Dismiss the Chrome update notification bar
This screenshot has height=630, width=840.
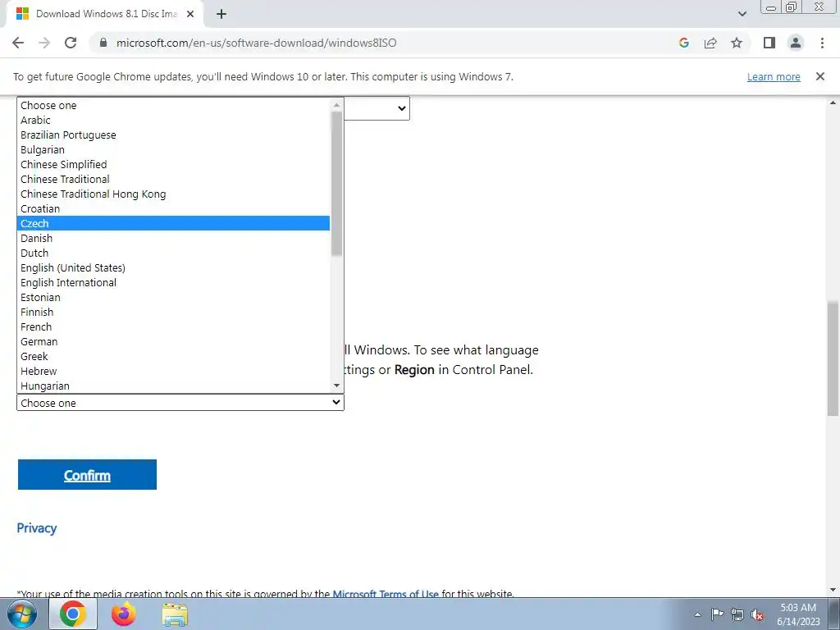click(x=819, y=76)
